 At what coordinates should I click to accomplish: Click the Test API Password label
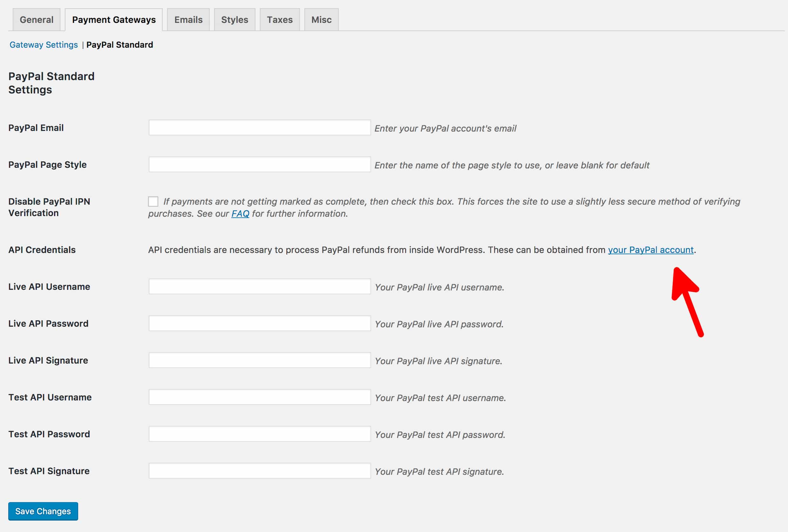(x=49, y=434)
